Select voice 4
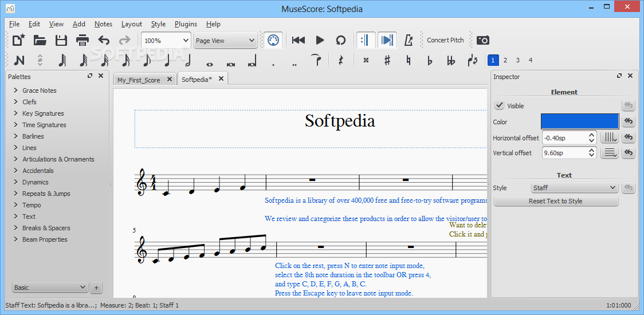Screen dimensions: 644x315 tap(530, 60)
